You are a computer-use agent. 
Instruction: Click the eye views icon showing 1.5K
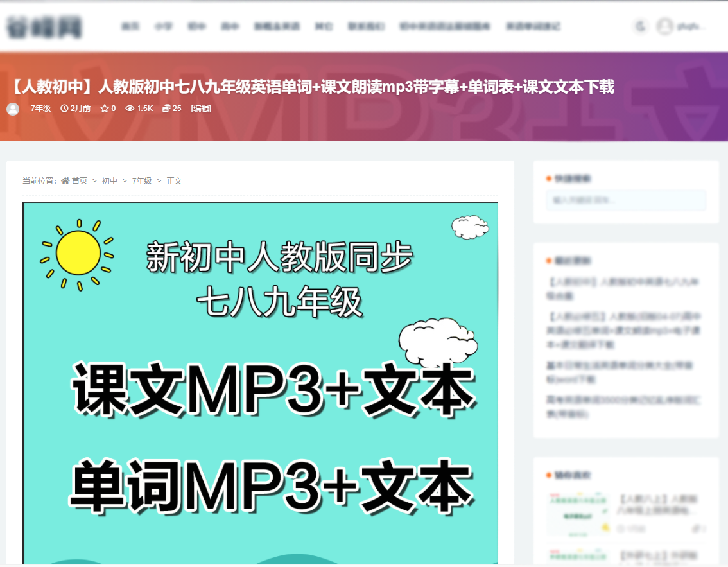130,109
